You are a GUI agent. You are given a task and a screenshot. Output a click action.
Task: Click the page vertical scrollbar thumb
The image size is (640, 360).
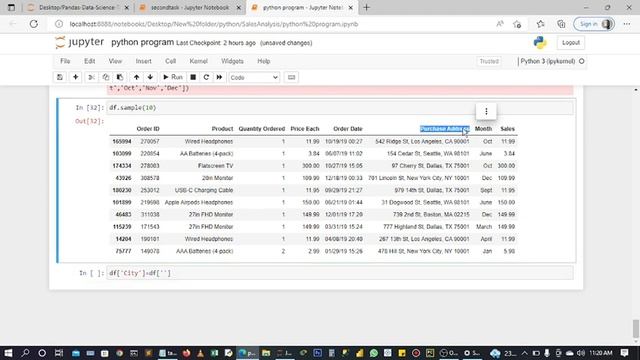pos(636,329)
